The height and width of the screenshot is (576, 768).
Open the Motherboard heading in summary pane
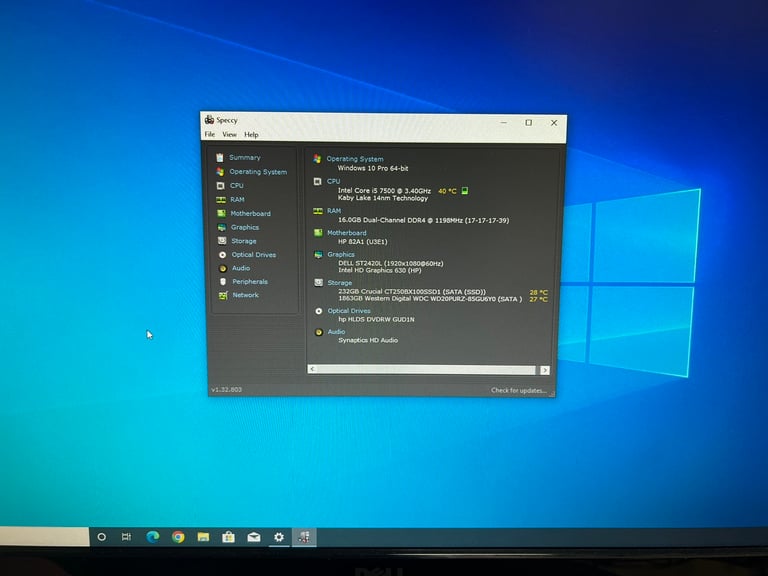(347, 233)
